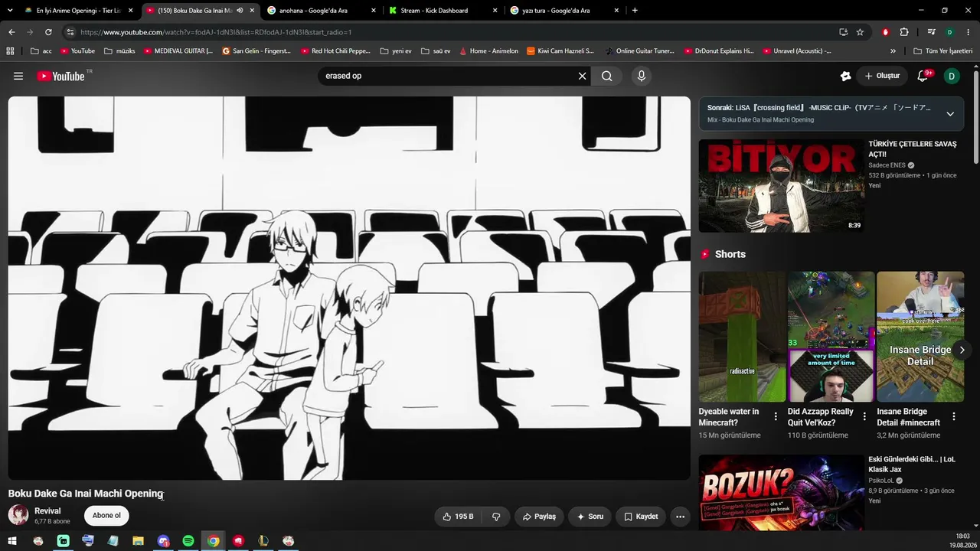Open the Sarı Gelin - Fingerst... bookmark

point(256,51)
